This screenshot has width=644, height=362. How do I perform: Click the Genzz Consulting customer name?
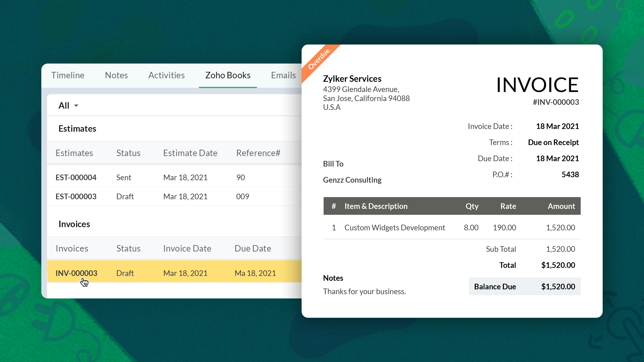tap(352, 180)
